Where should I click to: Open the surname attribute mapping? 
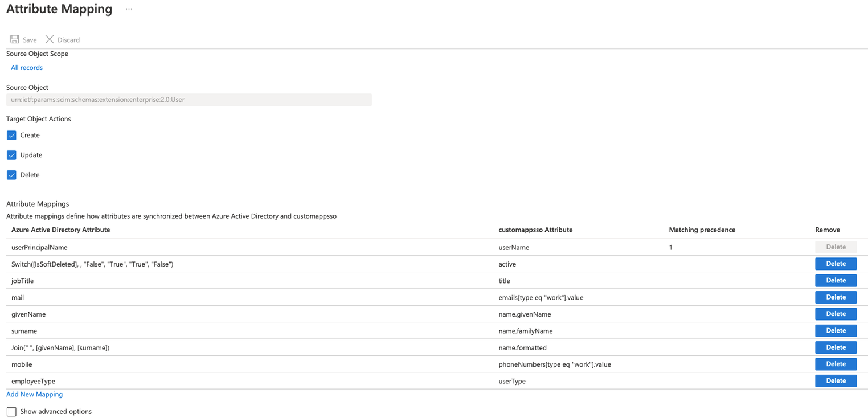tap(24, 331)
